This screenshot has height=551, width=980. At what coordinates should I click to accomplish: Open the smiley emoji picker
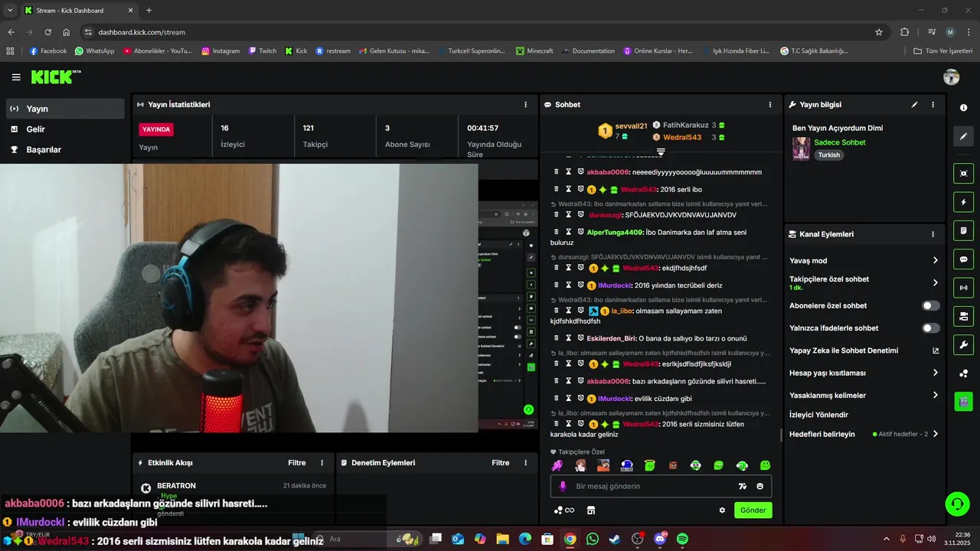coord(760,486)
